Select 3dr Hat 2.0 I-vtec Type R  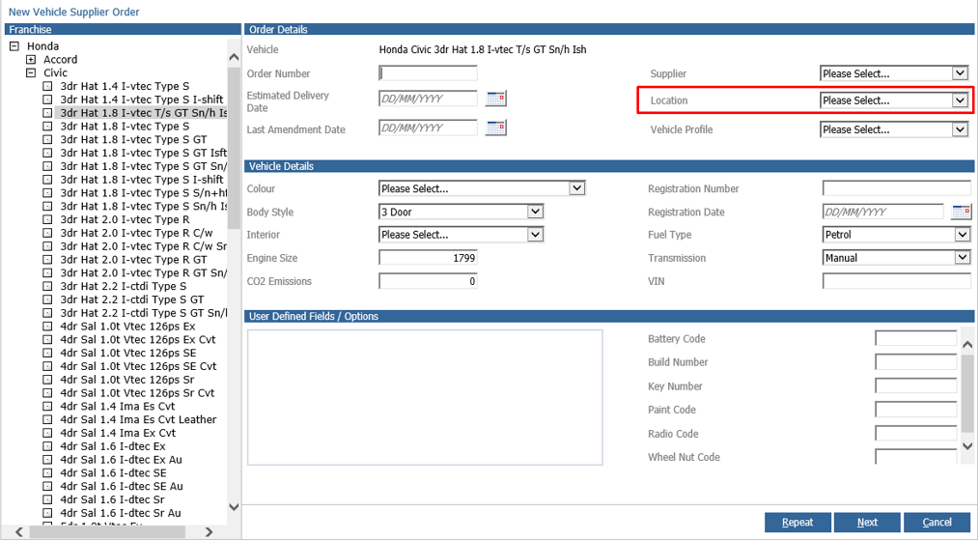[125, 219]
